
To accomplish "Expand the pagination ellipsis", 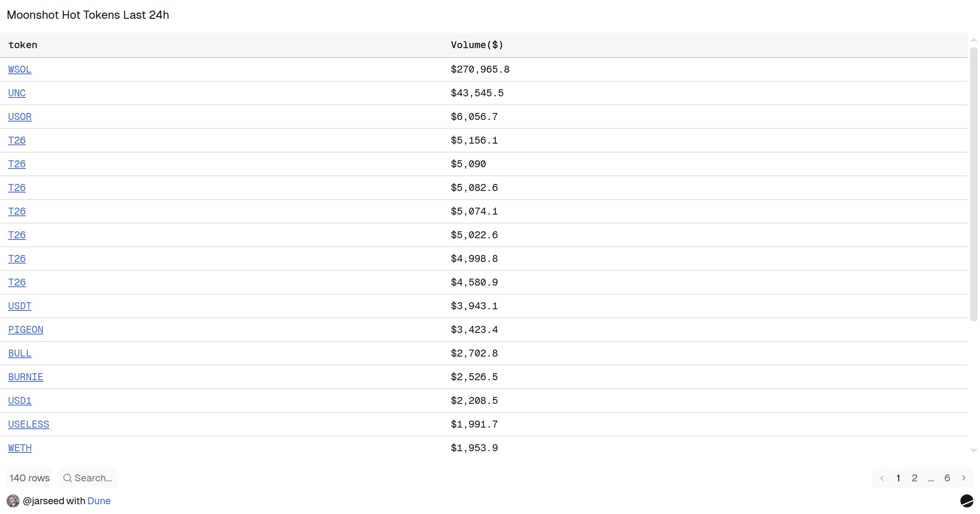I will click(x=931, y=478).
